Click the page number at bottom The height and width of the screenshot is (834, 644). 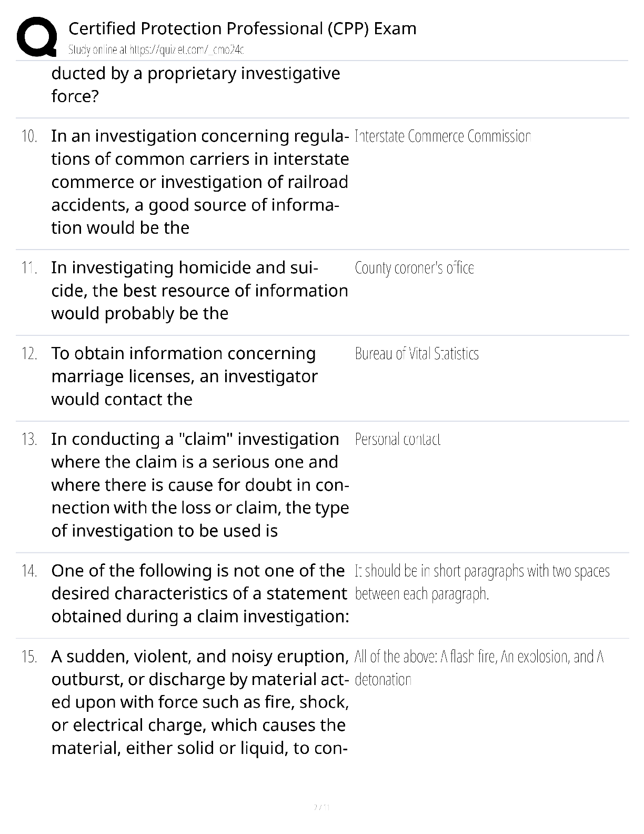(321, 807)
